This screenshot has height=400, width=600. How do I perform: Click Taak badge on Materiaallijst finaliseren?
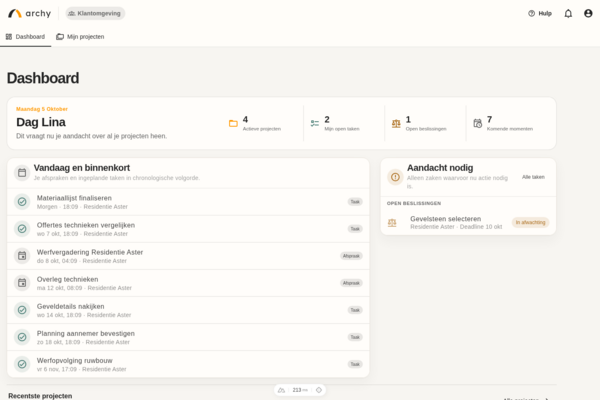point(355,202)
